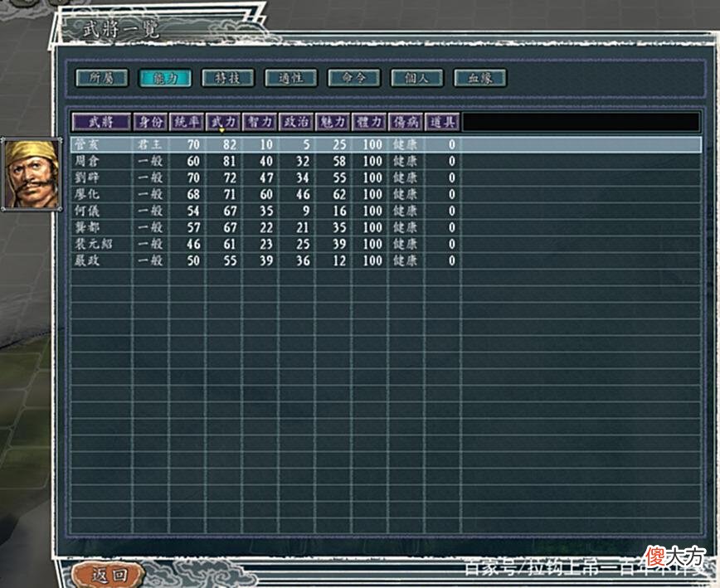Click 劉辟's 統率 value 70

193,177
